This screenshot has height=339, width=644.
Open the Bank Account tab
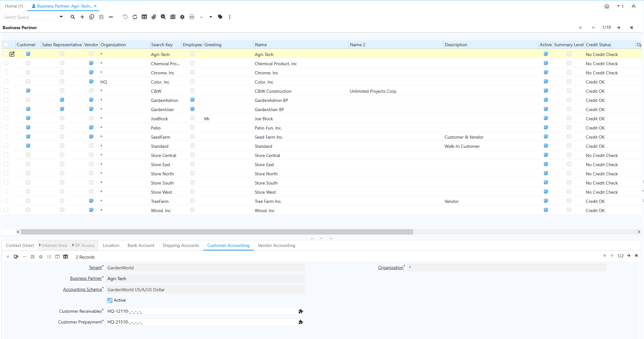point(141,245)
